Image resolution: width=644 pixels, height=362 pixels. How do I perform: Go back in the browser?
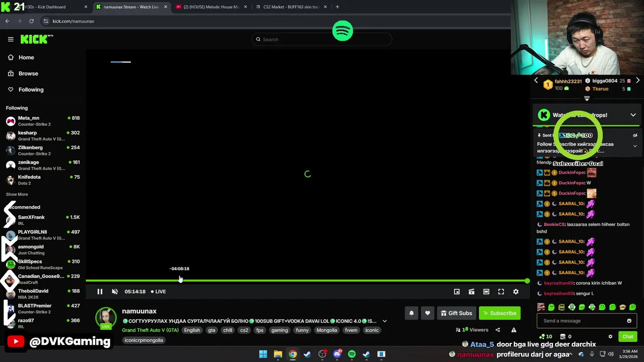click(x=7, y=21)
